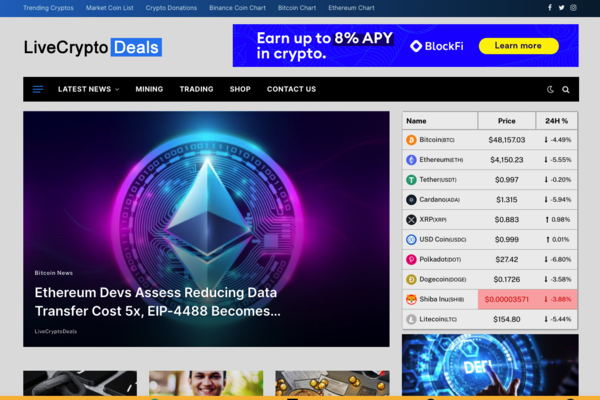Open the DEFI sidebar image

click(490, 365)
